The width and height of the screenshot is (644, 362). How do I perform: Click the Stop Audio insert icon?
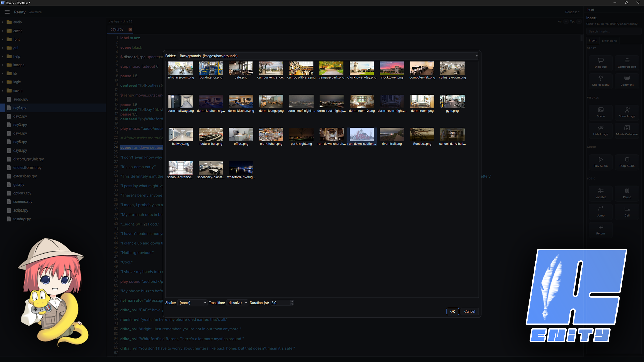(627, 160)
